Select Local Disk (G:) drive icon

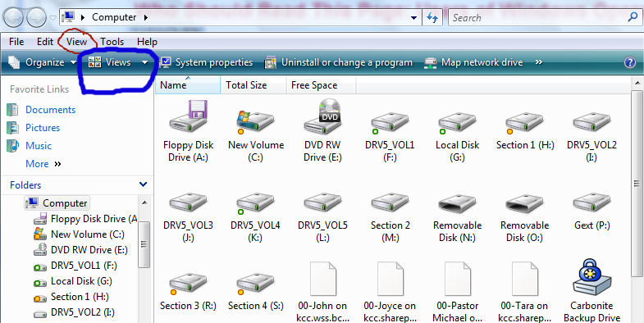[x=457, y=122]
